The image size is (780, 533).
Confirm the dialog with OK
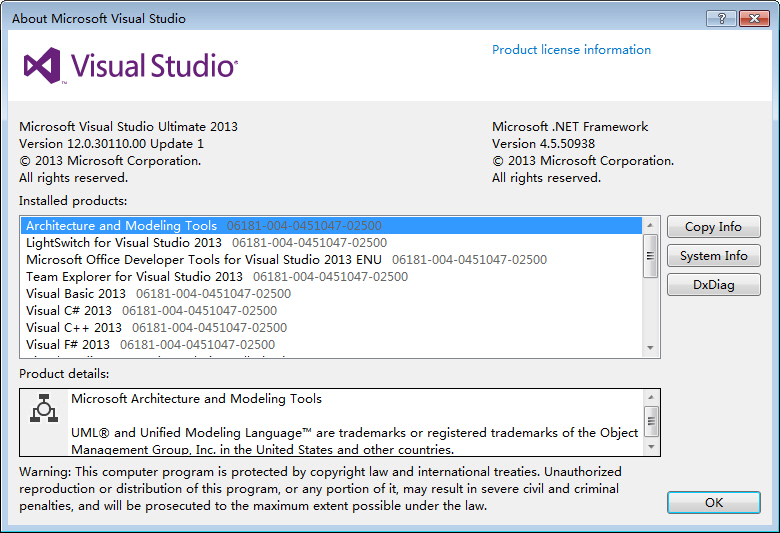[713, 503]
